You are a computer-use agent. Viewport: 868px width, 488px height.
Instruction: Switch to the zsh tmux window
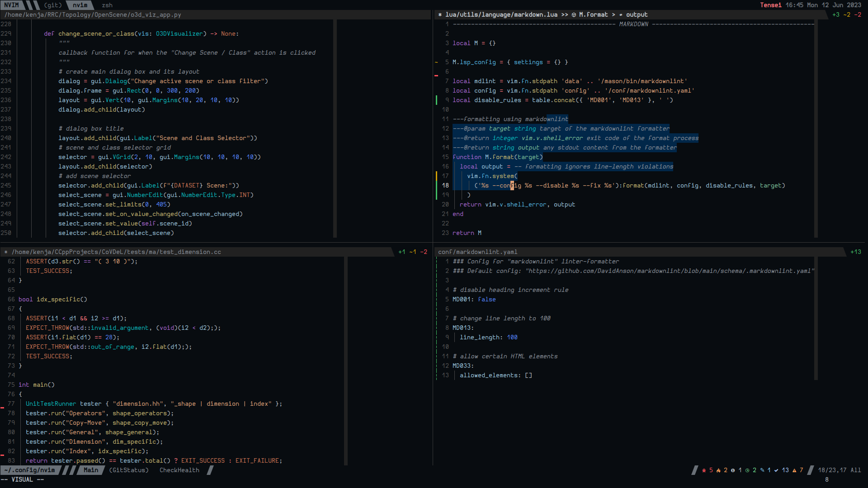pyautogui.click(x=107, y=5)
